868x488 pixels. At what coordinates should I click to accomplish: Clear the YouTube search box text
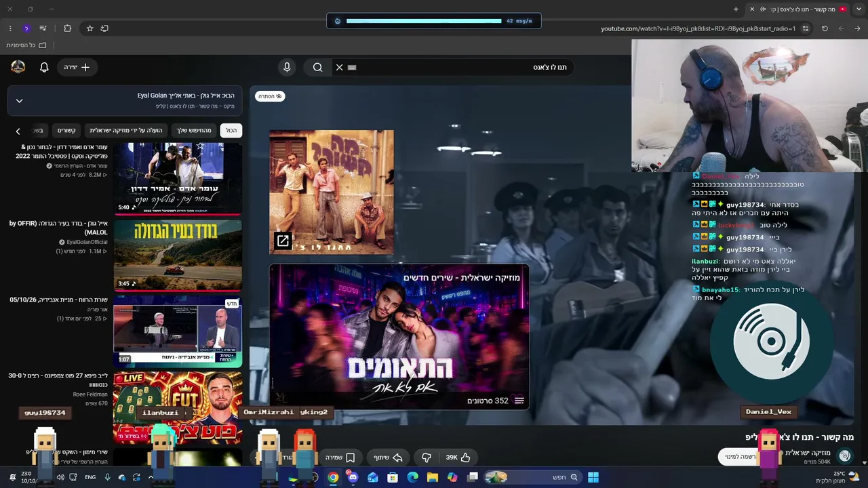point(340,67)
